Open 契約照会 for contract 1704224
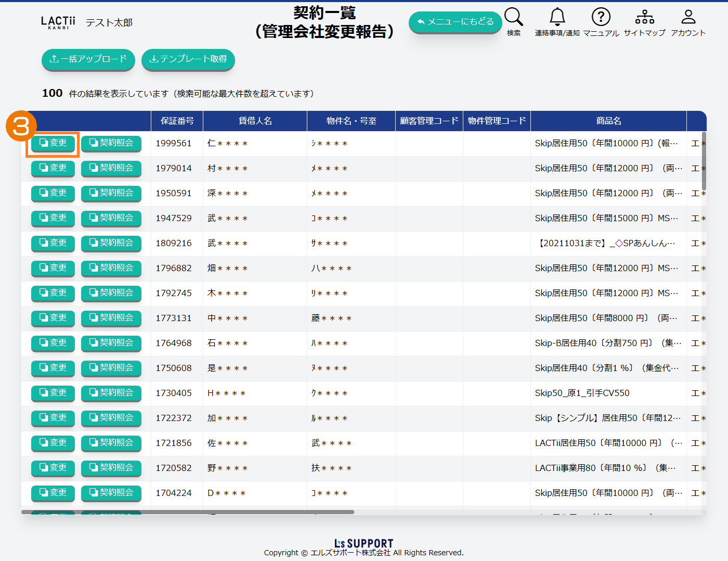728x561 pixels. (111, 493)
